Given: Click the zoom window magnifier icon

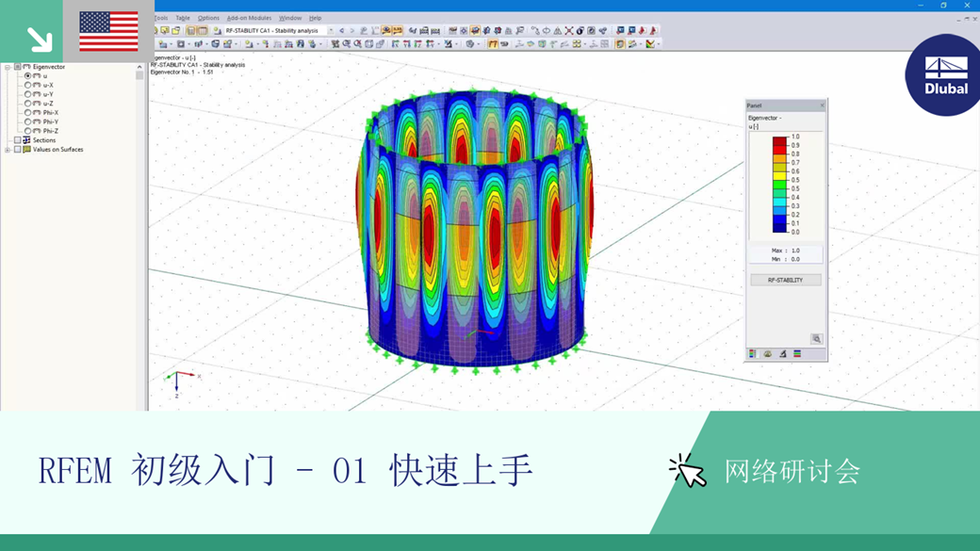Looking at the screenshot, I should click(346, 43).
